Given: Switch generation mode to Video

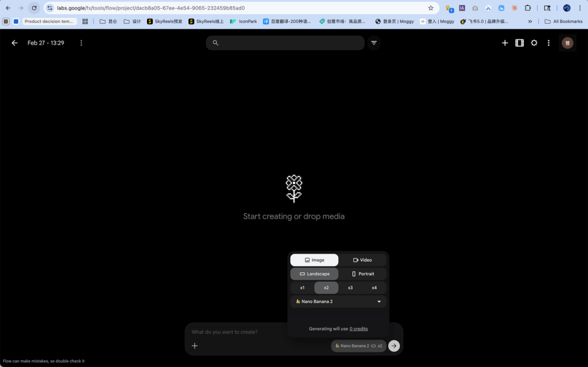Looking at the screenshot, I should point(362,260).
